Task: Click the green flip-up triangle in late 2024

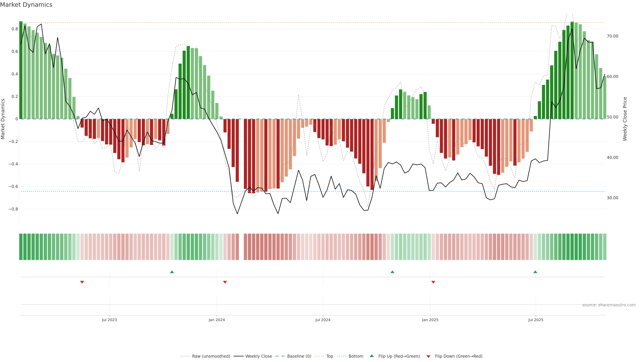Action: pos(392,272)
